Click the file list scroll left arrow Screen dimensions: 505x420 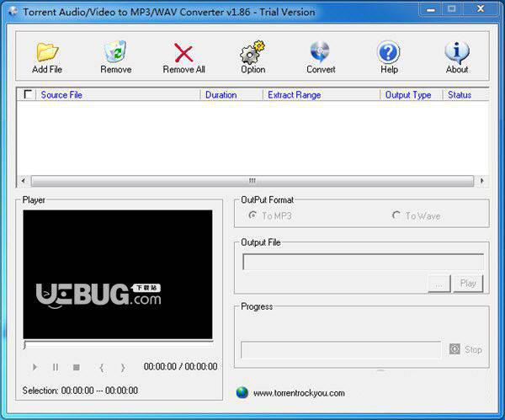(24, 181)
